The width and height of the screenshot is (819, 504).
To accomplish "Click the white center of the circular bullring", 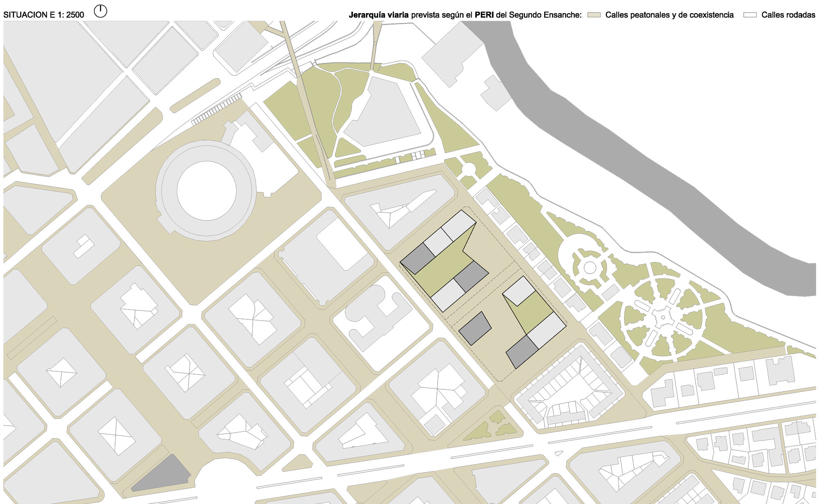I will 206,191.
